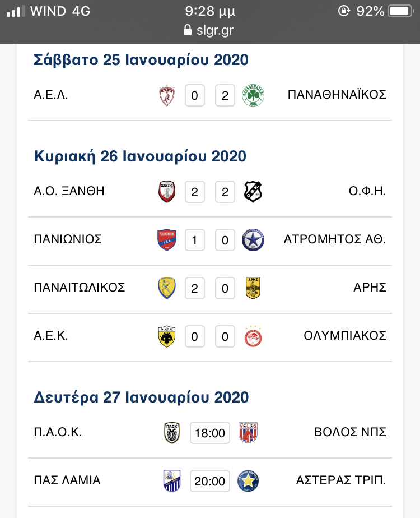
Task: Tap the Atromitos blue star logo
Action: (x=253, y=240)
